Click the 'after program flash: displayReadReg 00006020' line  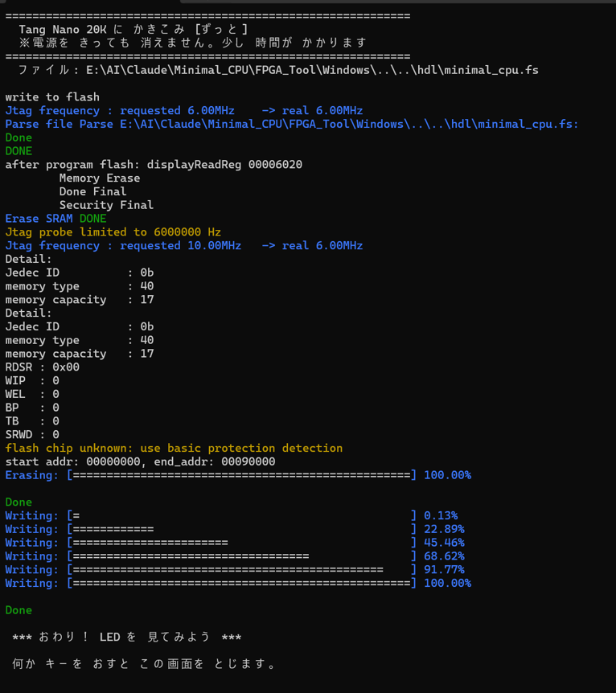[154, 165]
